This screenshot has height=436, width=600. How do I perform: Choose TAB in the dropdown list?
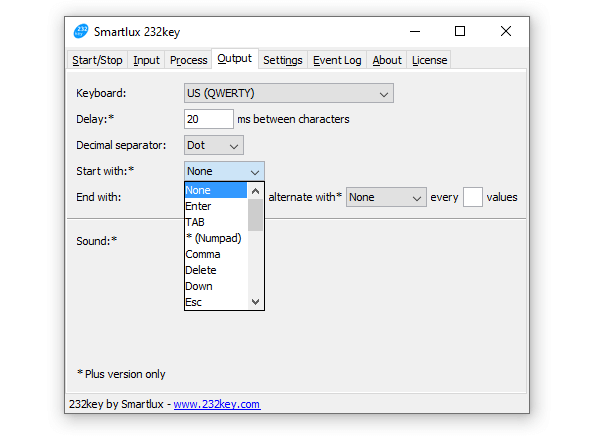(x=195, y=222)
